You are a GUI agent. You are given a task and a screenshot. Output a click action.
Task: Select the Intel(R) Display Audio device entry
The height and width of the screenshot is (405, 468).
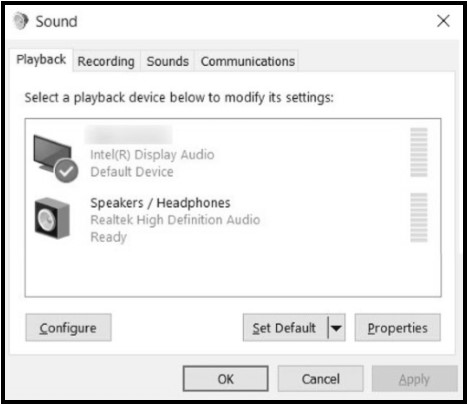coord(233,154)
